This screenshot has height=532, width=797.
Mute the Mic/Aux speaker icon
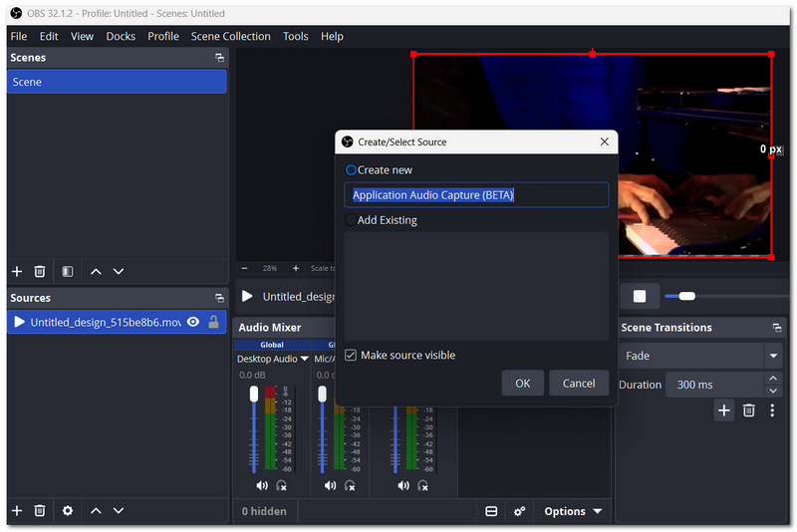pyautogui.click(x=331, y=486)
